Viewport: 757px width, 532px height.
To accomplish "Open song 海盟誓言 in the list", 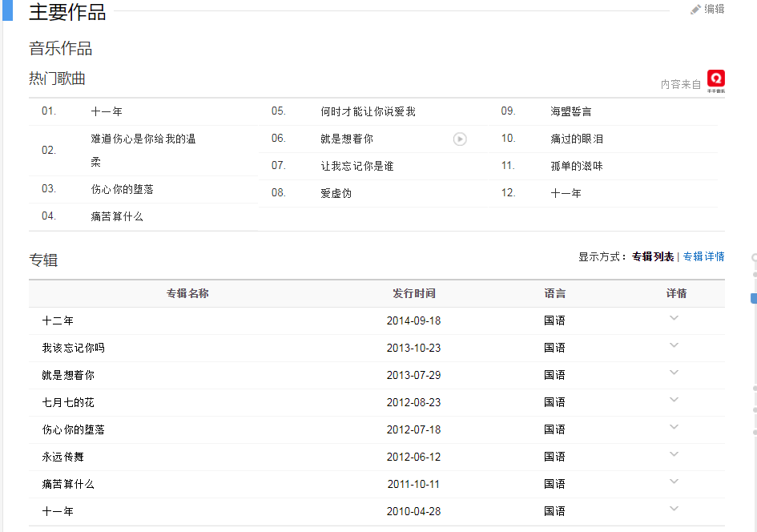I will [x=570, y=111].
